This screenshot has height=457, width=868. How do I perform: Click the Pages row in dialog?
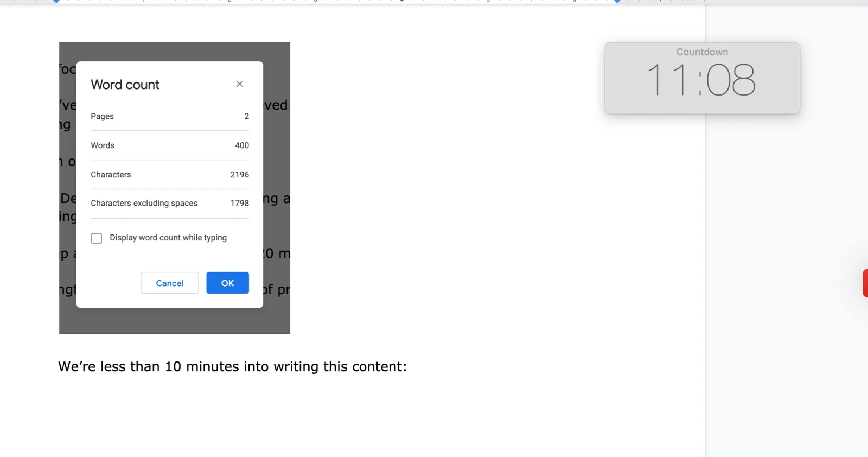170,116
